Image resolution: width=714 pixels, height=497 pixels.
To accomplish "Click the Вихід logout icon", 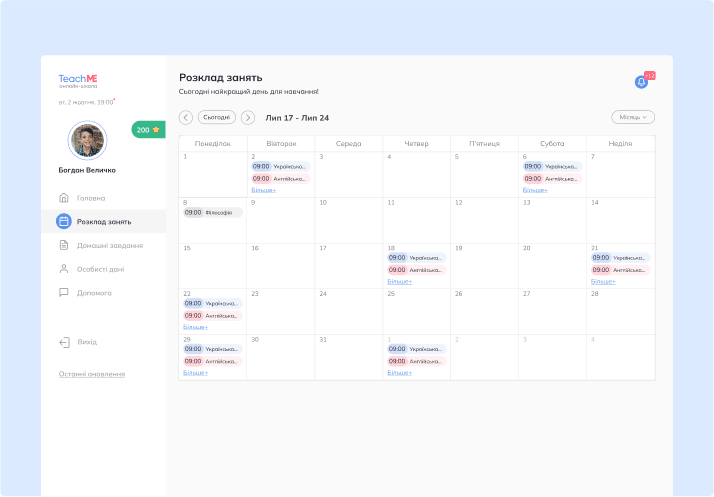I will pyautogui.click(x=64, y=342).
